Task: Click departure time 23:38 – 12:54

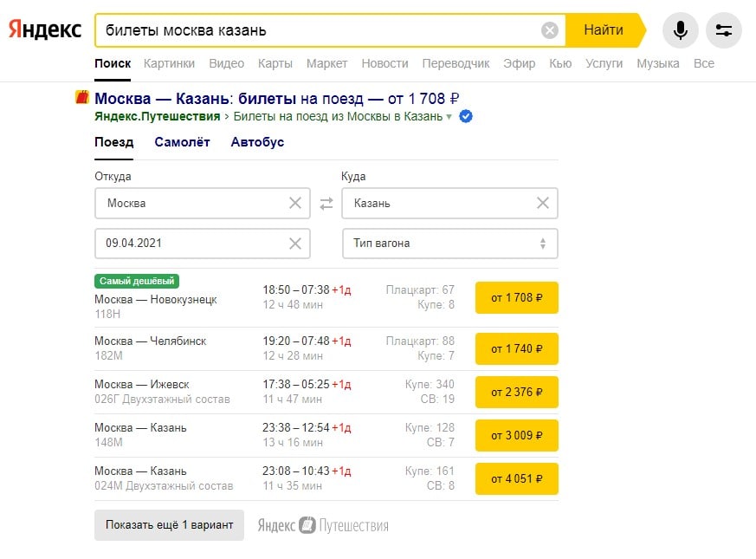Action: click(x=296, y=427)
